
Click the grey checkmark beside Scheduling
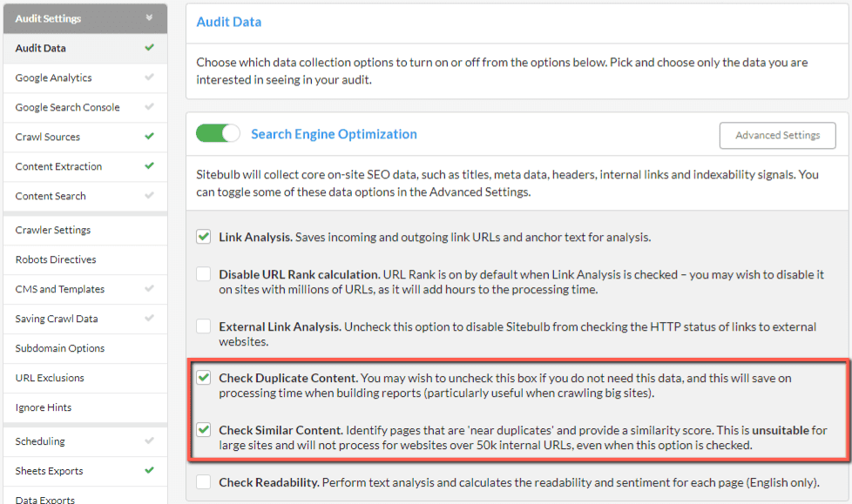(x=150, y=441)
